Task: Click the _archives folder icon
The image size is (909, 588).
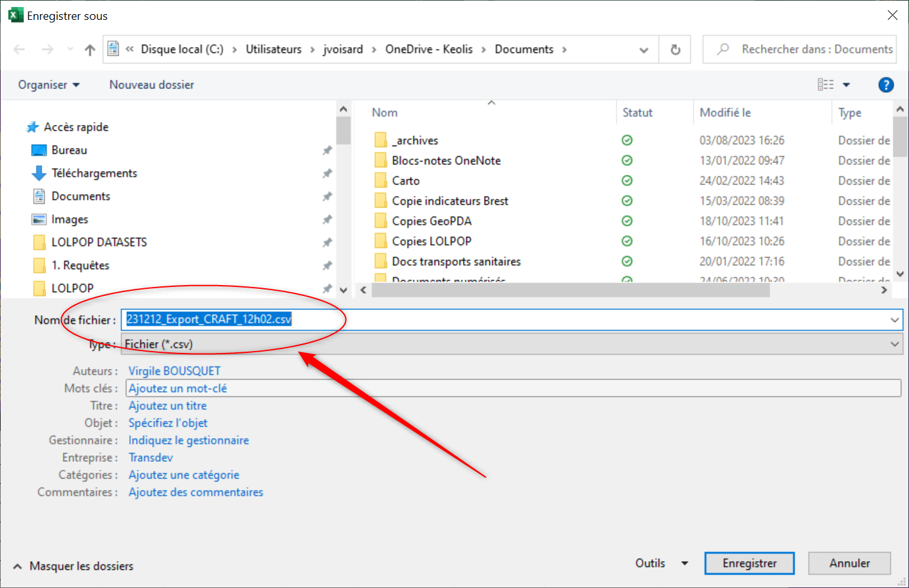Action: coord(381,140)
